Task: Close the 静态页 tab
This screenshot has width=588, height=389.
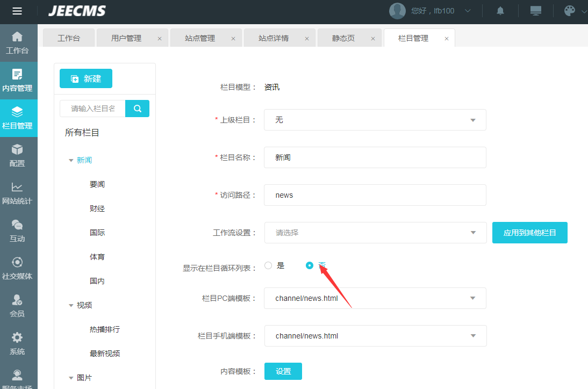Action: click(373, 39)
